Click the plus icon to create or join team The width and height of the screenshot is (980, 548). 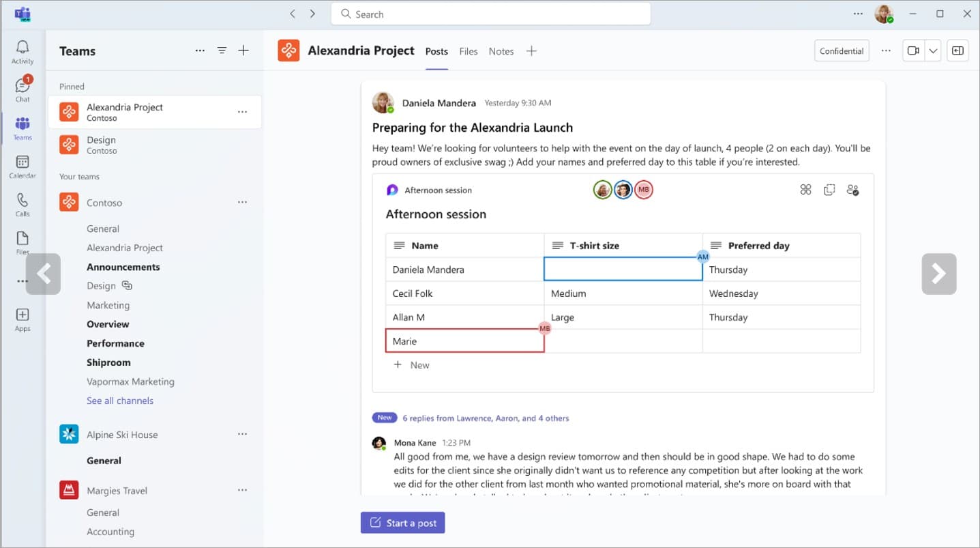pos(243,51)
